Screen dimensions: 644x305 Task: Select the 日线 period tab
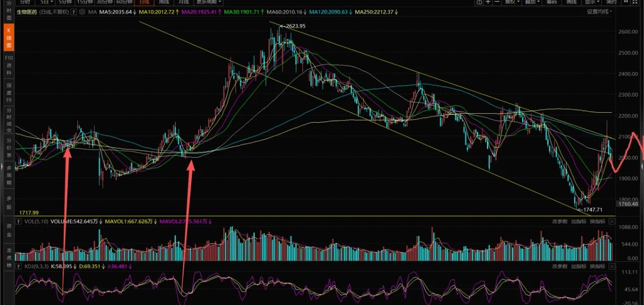[x=144, y=2]
